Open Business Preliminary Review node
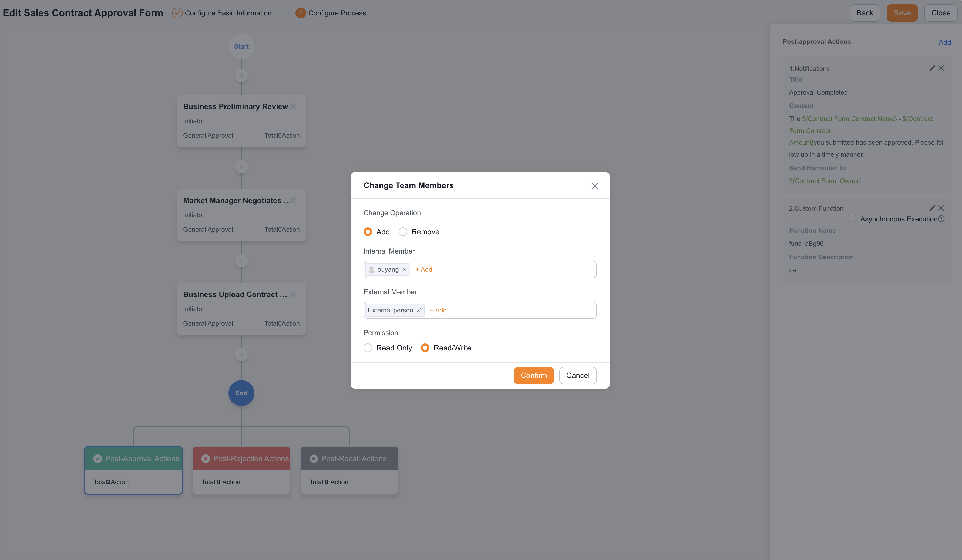 point(241,121)
